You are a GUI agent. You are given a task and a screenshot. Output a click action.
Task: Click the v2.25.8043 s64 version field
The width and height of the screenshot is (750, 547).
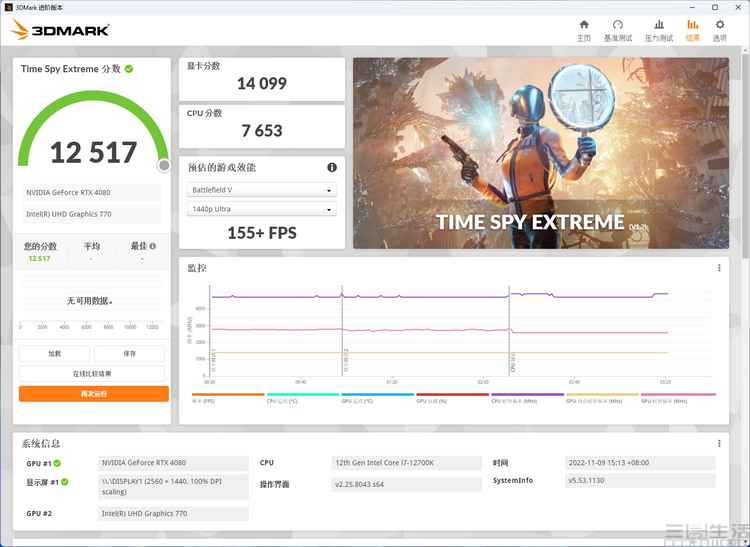(406, 484)
